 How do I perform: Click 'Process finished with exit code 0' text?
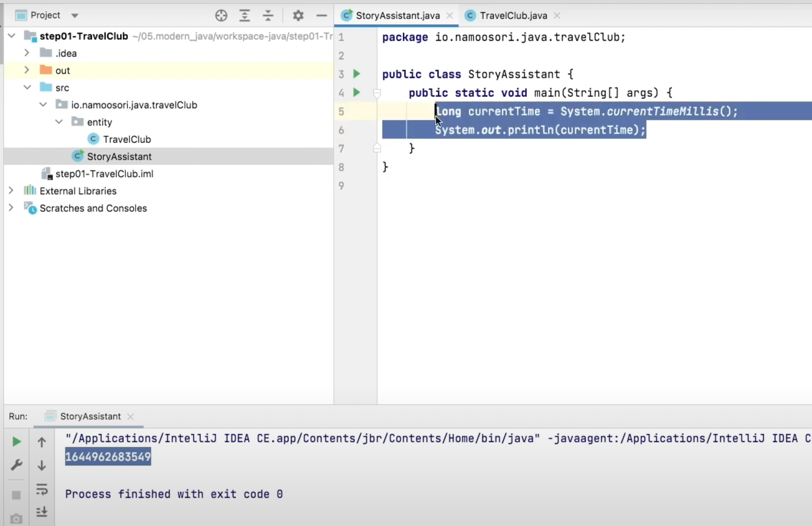point(174,494)
